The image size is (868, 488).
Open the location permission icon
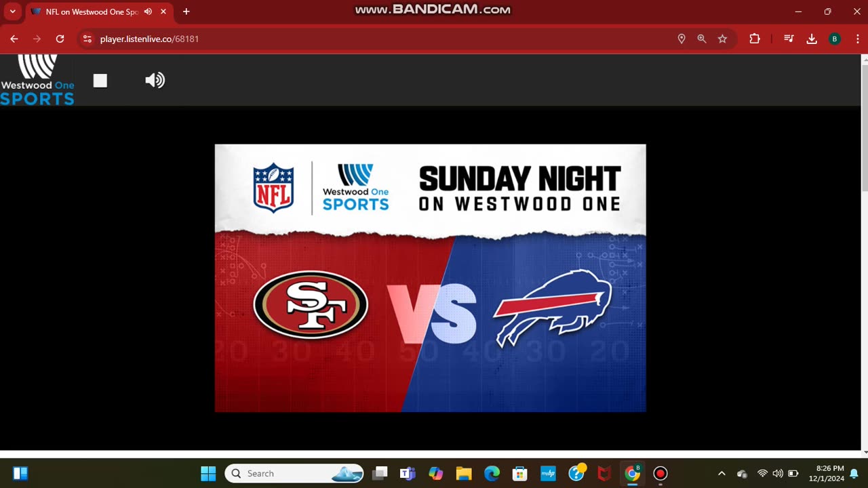coord(682,39)
